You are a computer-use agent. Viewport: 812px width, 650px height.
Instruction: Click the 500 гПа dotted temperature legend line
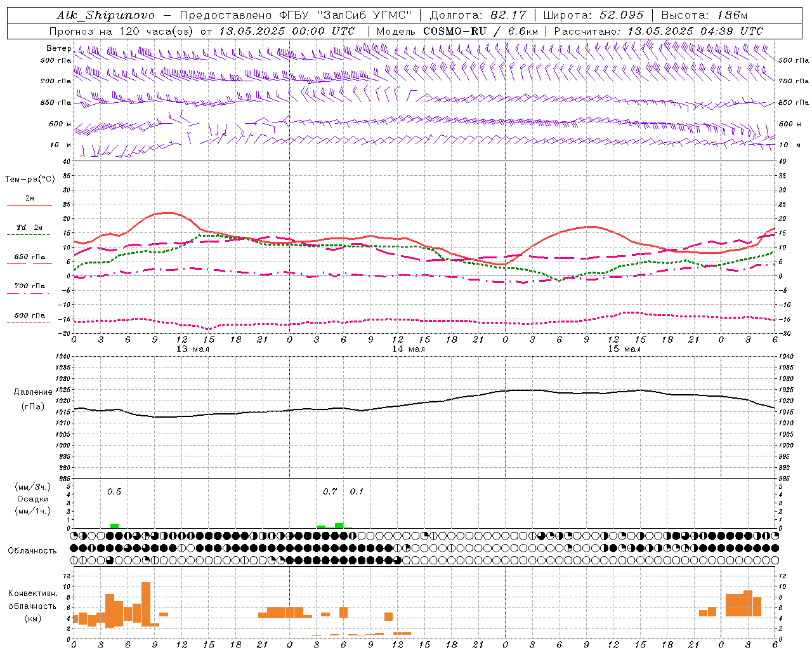click(29, 322)
